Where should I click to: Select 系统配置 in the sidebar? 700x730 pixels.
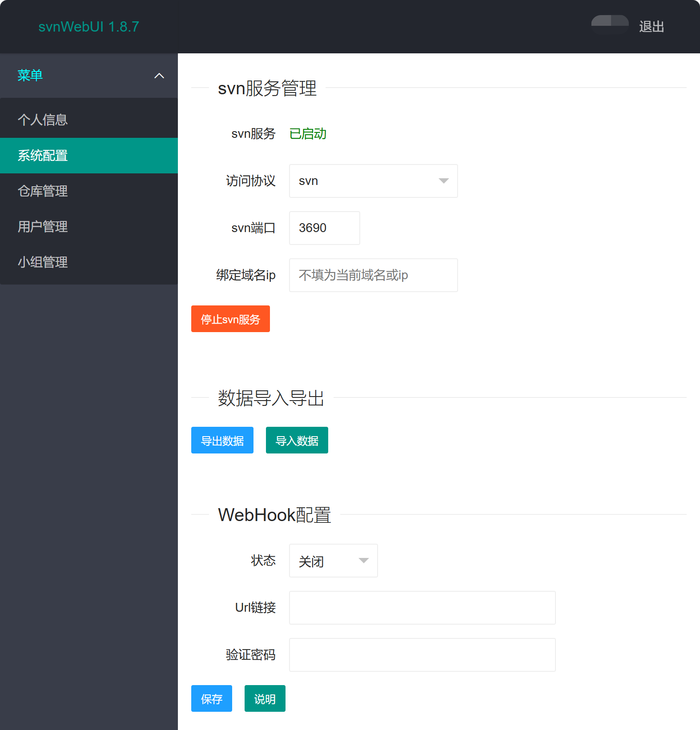[43, 156]
